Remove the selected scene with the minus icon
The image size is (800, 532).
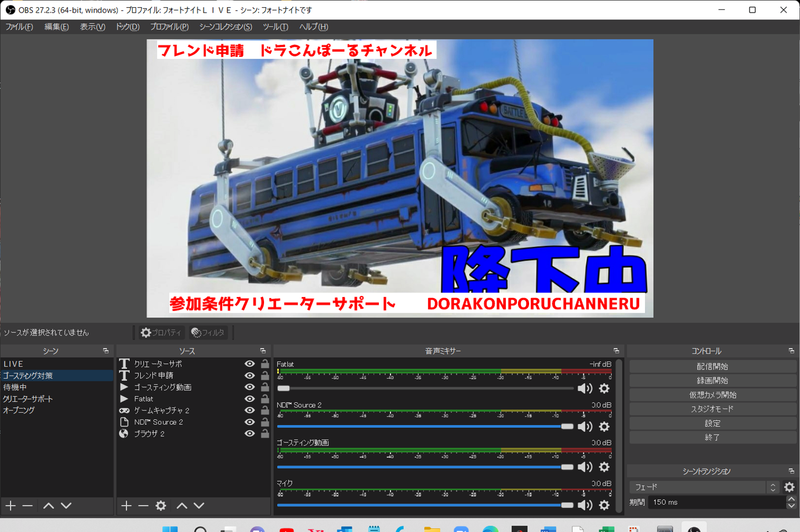click(27, 506)
